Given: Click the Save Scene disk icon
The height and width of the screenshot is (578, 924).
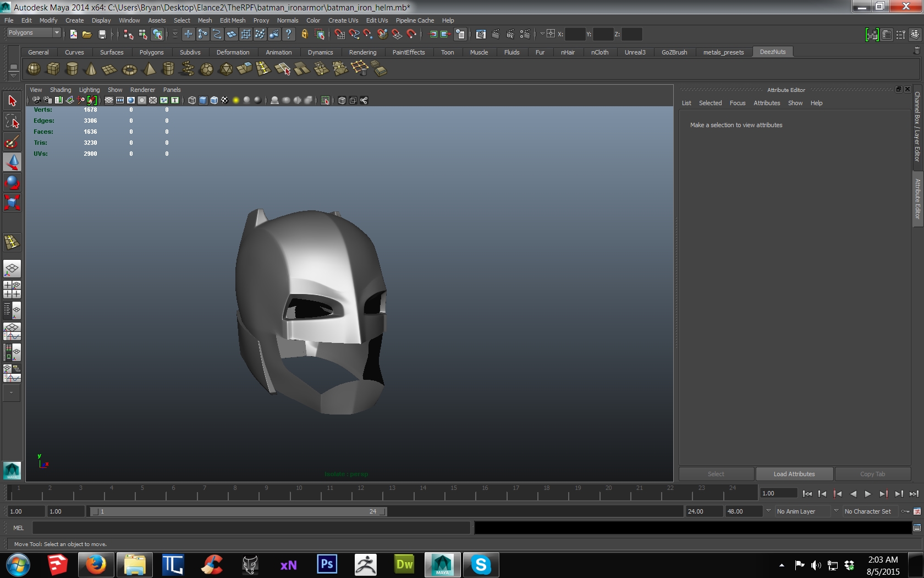Looking at the screenshot, I should [x=102, y=34].
